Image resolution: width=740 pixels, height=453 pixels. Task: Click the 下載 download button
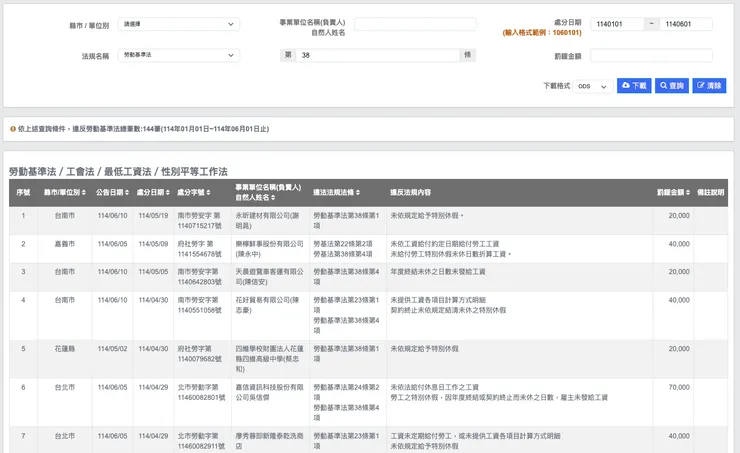(x=634, y=85)
